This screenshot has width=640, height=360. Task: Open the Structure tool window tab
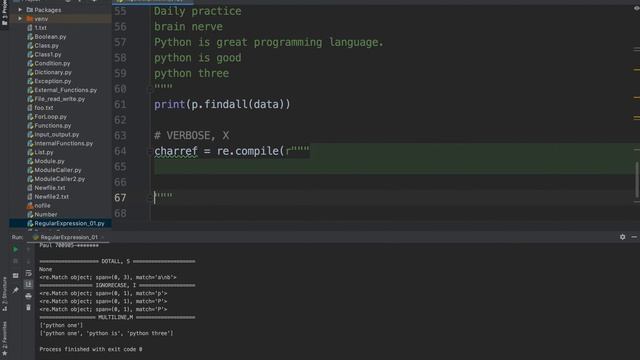(4, 294)
